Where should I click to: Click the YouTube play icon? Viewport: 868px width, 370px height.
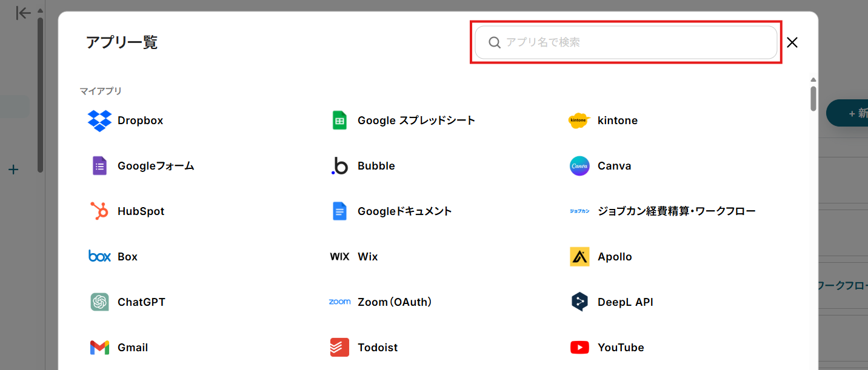pos(579,348)
